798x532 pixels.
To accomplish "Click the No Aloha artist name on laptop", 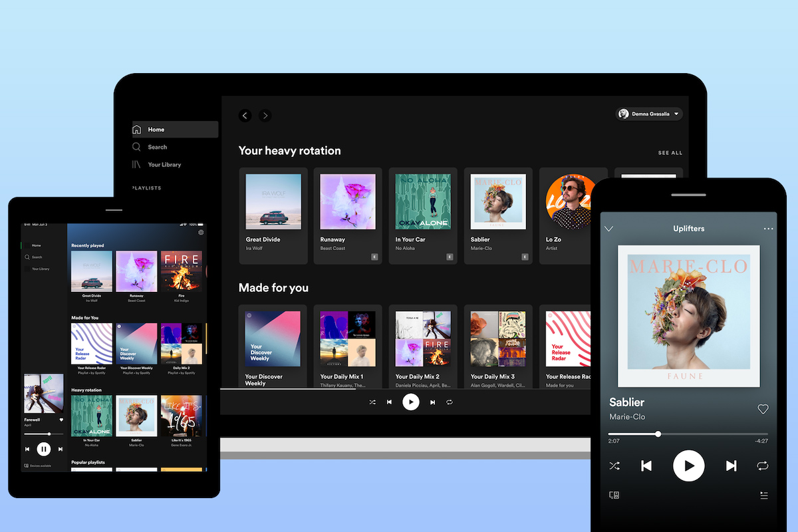I will 405,248.
